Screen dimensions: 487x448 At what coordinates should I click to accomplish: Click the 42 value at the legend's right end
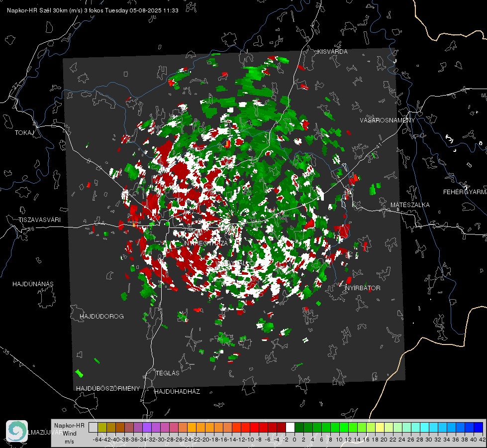[483, 440]
